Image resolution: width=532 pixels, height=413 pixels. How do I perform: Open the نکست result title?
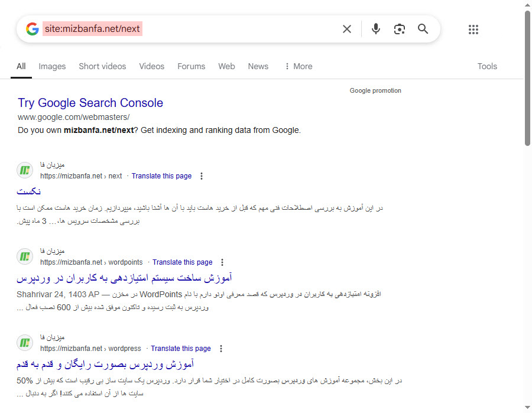pos(29,191)
